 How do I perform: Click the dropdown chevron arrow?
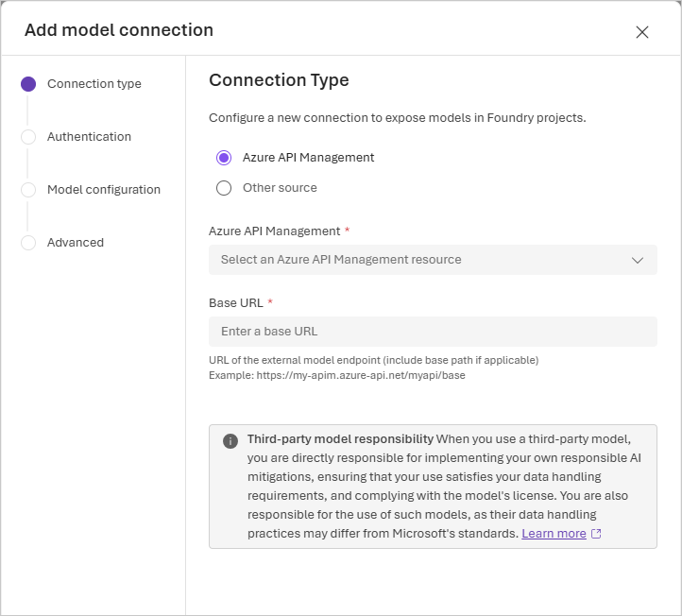pos(638,260)
